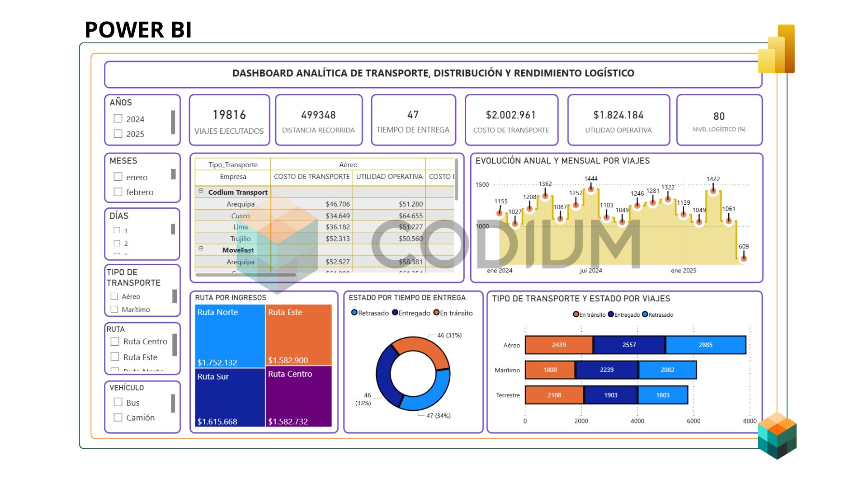Tick the febrero month checkbox
The height and width of the screenshot is (488, 868).
[x=118, y=192]
